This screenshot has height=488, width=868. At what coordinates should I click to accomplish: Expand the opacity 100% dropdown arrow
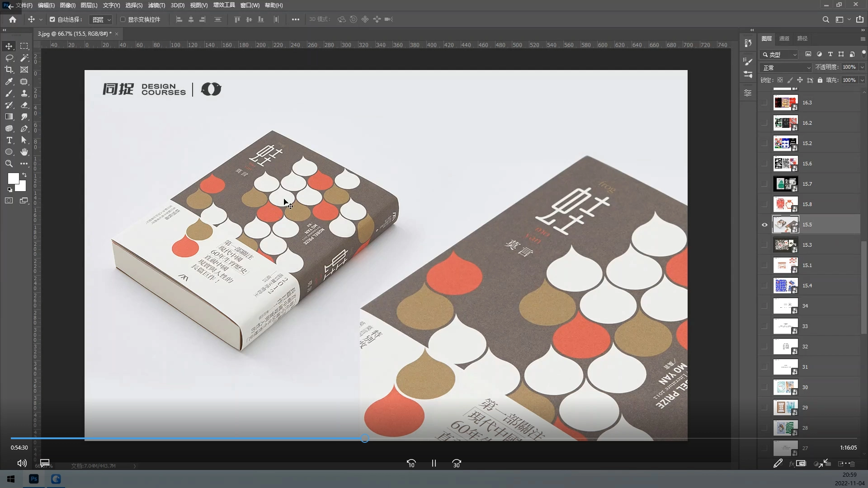tap(862, 67)
